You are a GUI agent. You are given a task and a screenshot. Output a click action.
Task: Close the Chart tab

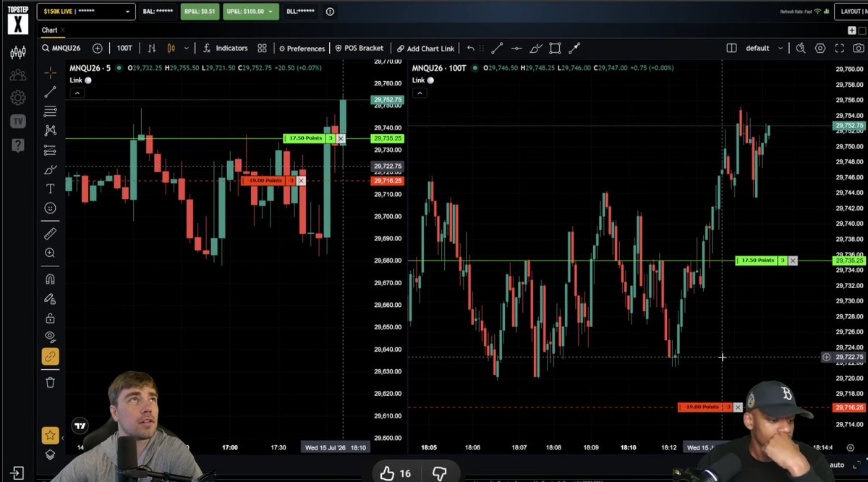point(63,30)
